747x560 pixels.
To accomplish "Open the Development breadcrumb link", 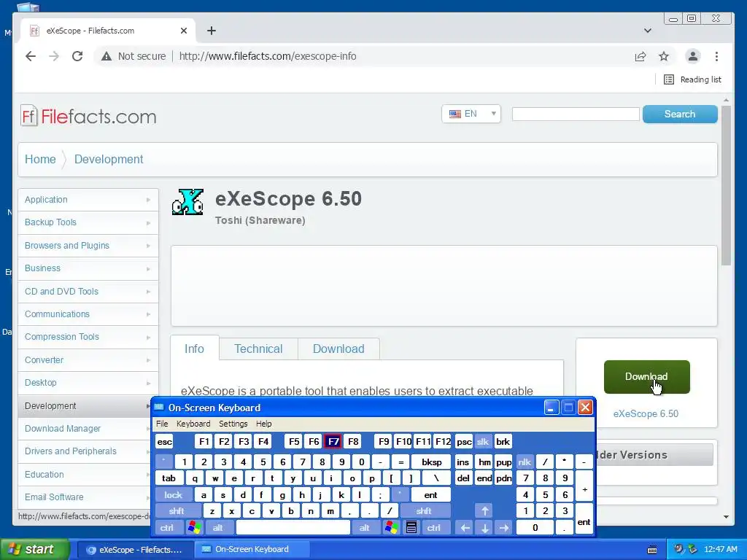I will [x=109, y=159].
